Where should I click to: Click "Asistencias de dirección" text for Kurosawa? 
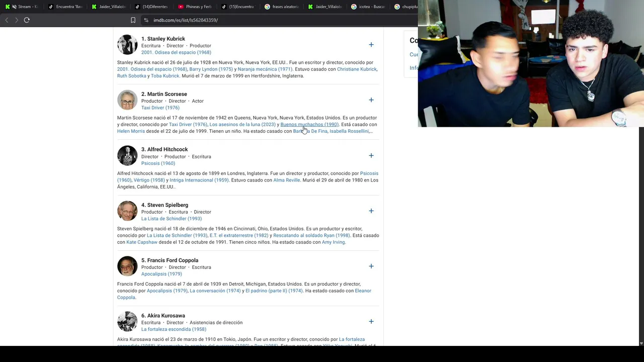(216, 323)
